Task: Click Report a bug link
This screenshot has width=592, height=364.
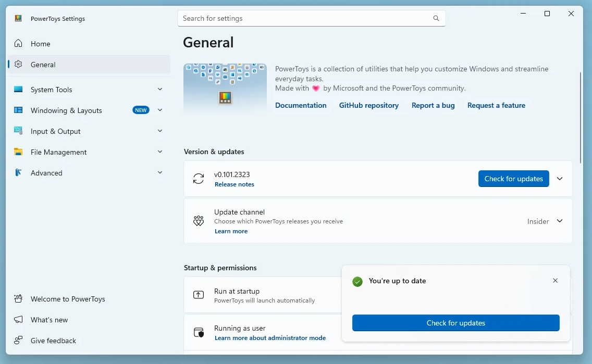Action: pyautogui.click(x=433, y=105)
